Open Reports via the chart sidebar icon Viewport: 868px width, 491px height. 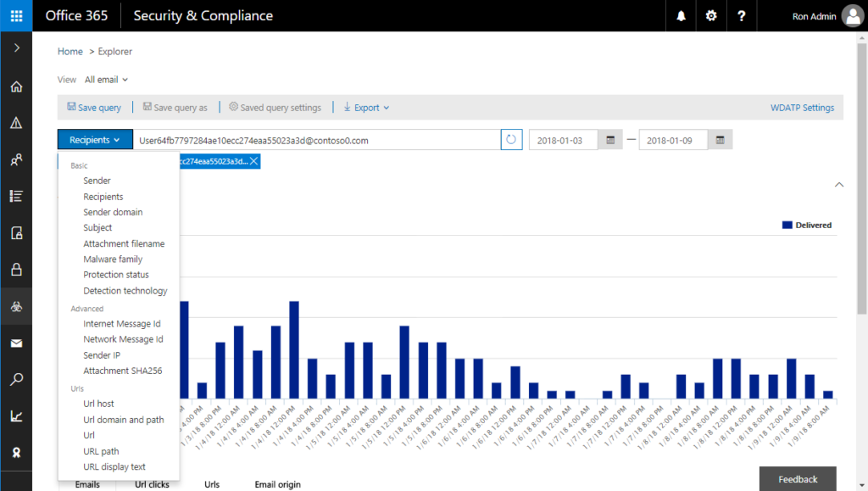click(16, 415)
